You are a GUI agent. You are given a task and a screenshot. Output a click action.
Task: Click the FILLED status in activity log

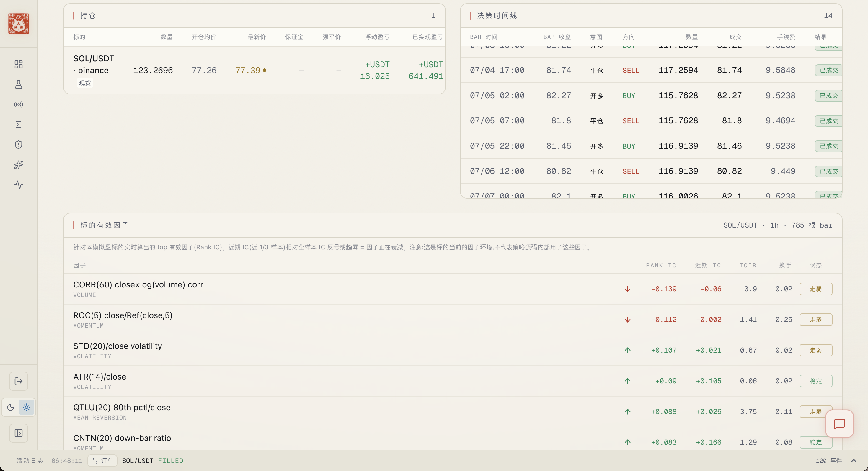[x=171, y=461]
